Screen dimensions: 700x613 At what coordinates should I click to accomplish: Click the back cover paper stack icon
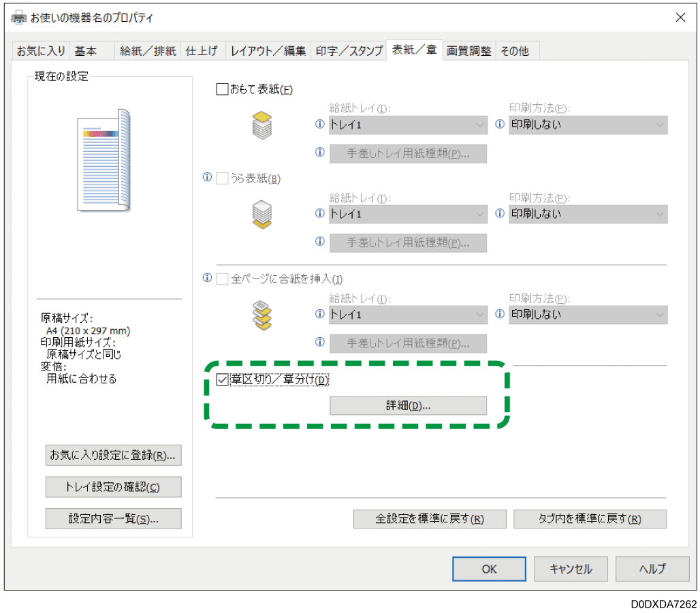(263, 213)
